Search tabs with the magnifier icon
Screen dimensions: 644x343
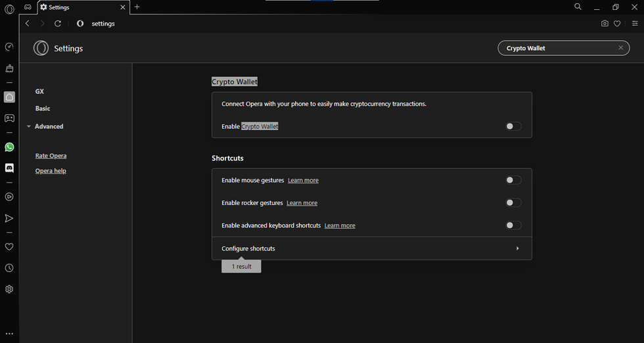point(578,7)
